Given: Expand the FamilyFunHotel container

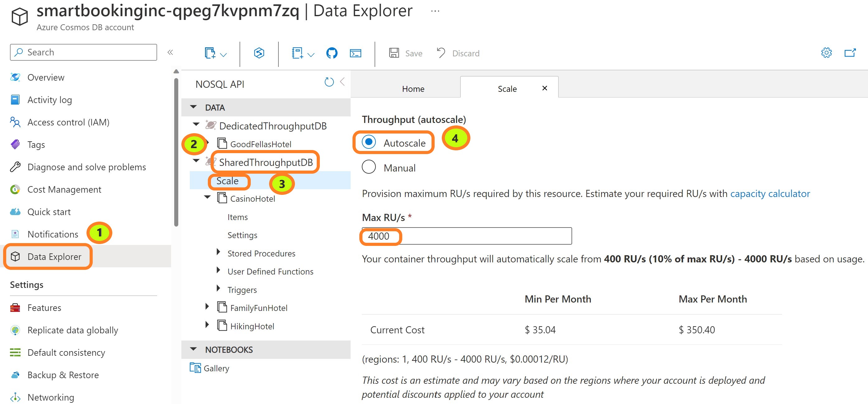Looking at the screenshot, I should pos(207,307).
